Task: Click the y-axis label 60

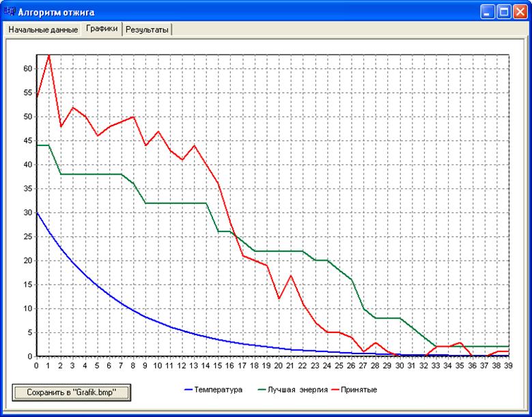Action: coord(27,69)
